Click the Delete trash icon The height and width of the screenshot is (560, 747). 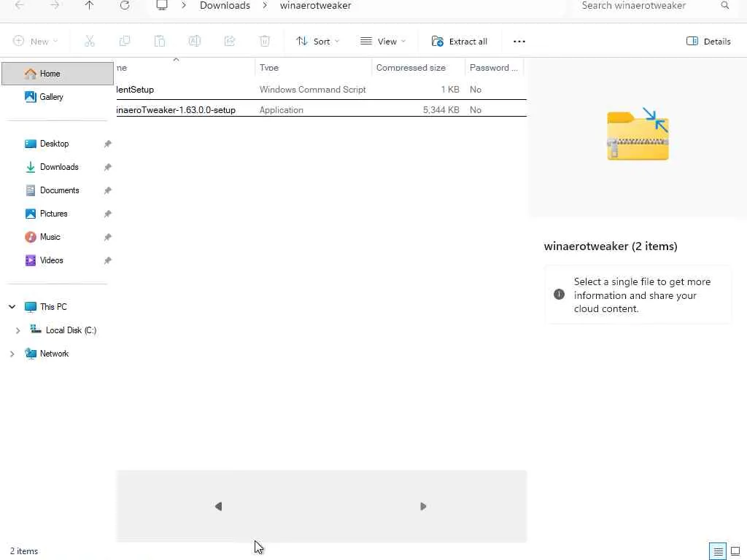[x=264, y=41]
